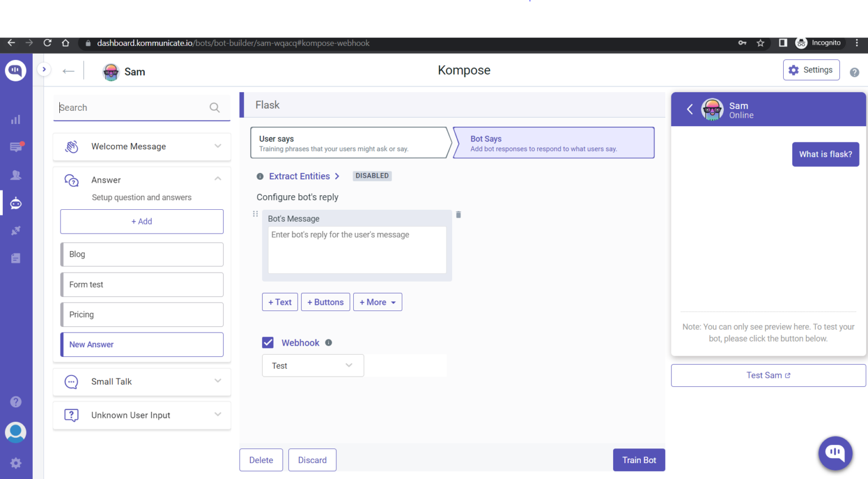Open the analytics bar chart sidebar icon
Image resolution: width=868 pixels, height=479 pixels.
[x=16, y=119]
